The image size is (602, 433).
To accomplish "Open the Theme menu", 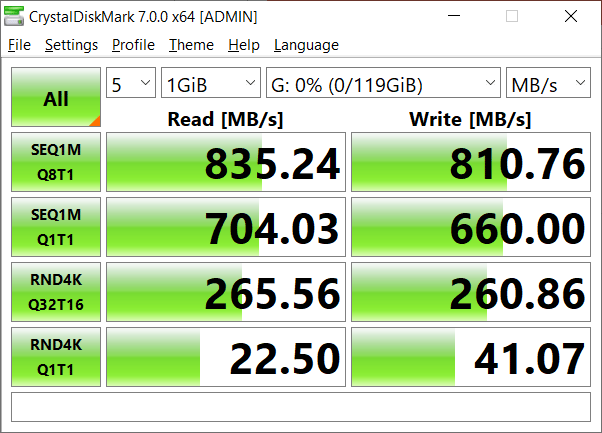I will 191,45.
